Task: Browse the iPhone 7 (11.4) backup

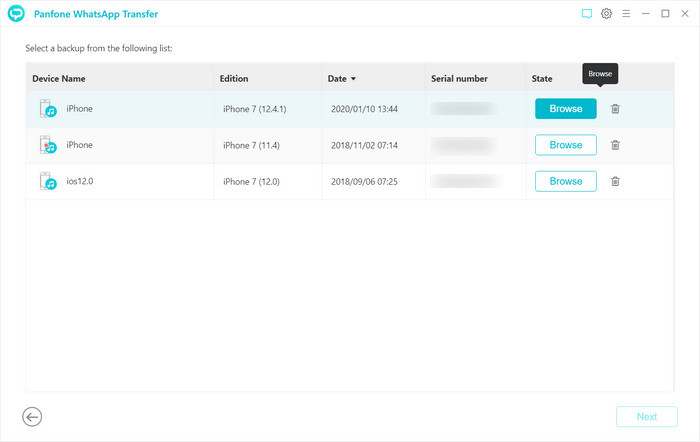Action: pos(565,145)
